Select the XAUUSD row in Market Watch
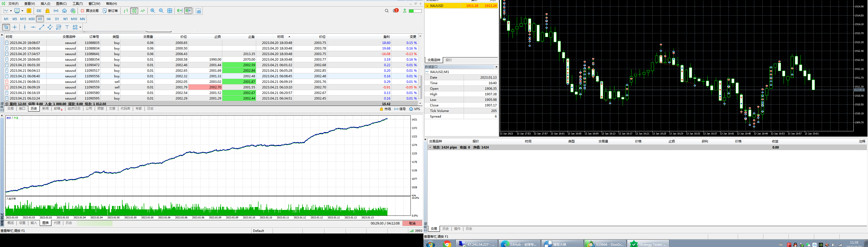This screenshot has width=868, height=247. pyautogui.click(x=461, y=6)
